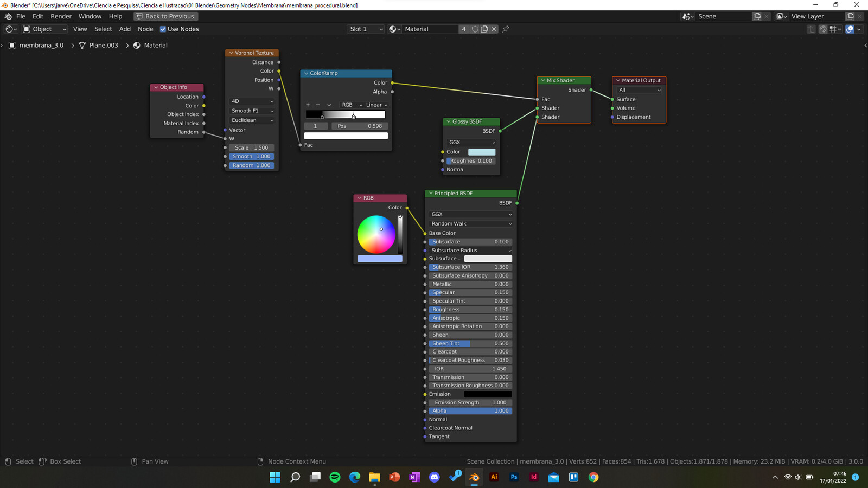This screenshot has width=868, height=488.
Task: Collapse the Principled BSDF node
Action: tap(431, 194)
